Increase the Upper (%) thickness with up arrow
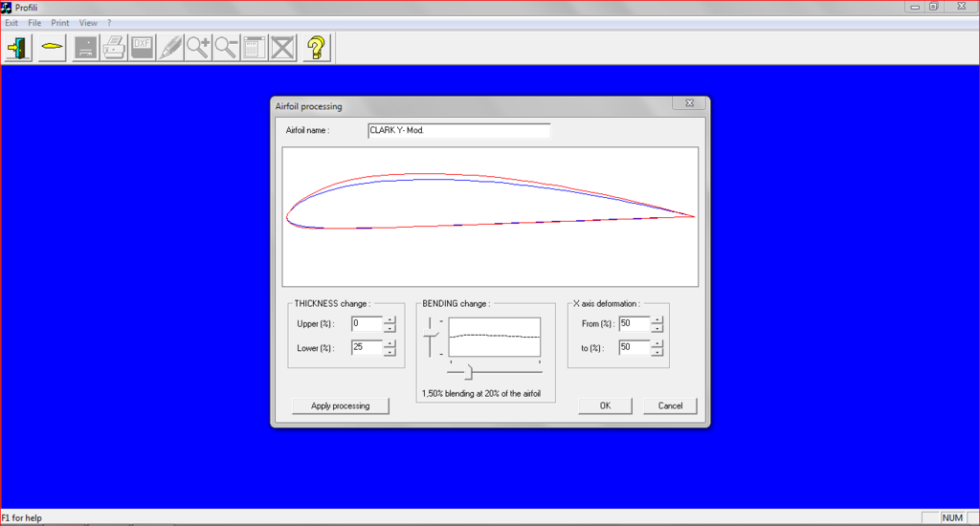 coord(390,319)
